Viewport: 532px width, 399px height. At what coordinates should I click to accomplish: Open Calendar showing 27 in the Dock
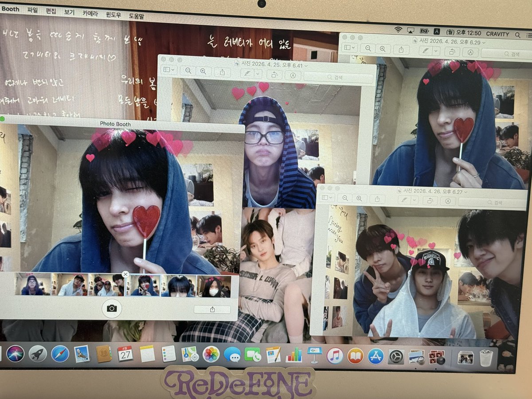tap(125, 353)
